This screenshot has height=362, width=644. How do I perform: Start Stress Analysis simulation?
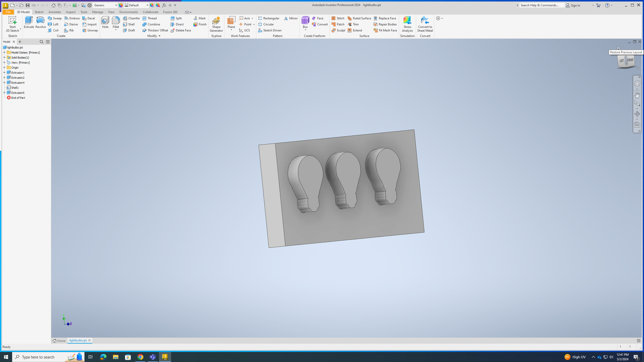pyautogui.click(x=407, y=24)
